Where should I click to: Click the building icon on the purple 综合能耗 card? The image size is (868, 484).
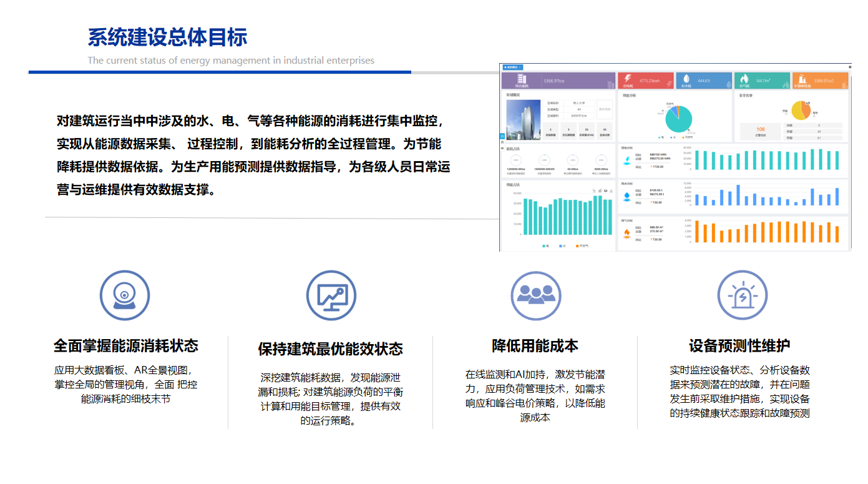pos(521,79)
